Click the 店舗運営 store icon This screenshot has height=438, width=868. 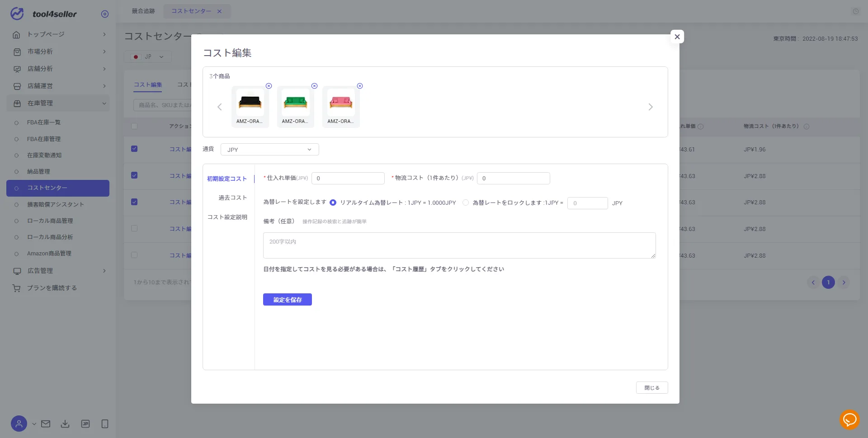tap(17, 86)
